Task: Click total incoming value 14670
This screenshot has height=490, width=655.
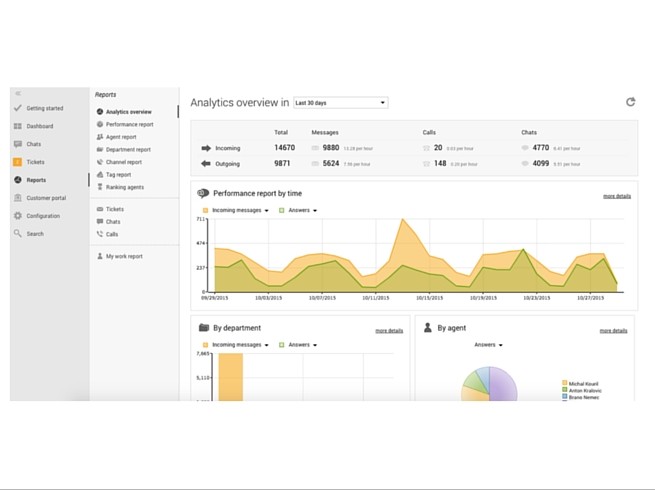Action: coord(284,148)
